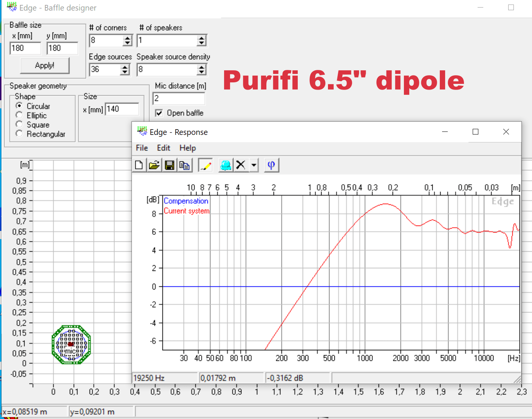This screenshot has width=532, height=419.
Task: Click the speaker Size x [mm] field
Action: coord(122,109)
